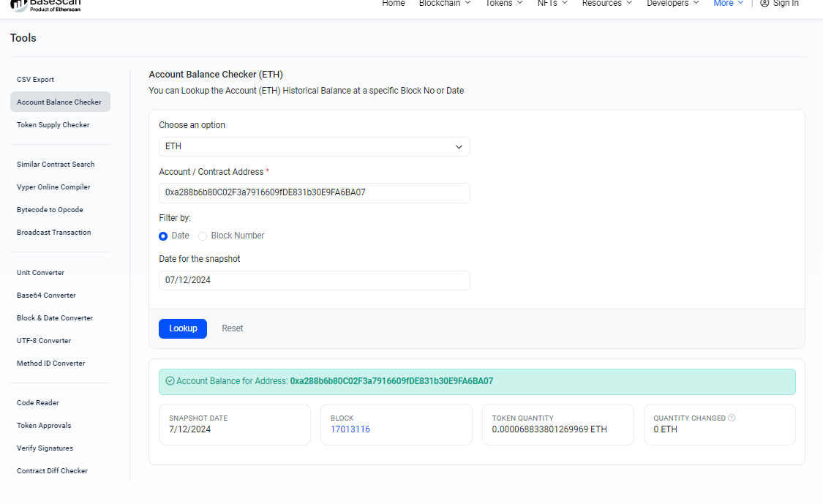The image size is (823, 504).
Task: Select the Date filter radio button
Action: (163, 236)
